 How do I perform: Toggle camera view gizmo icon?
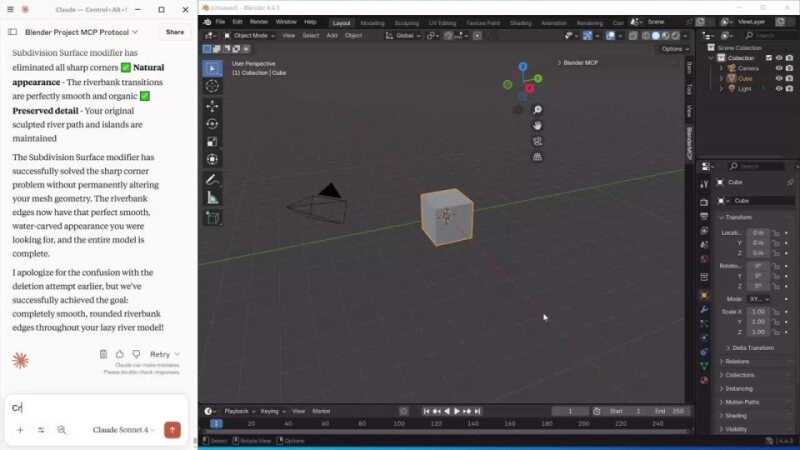coord(537,141)
